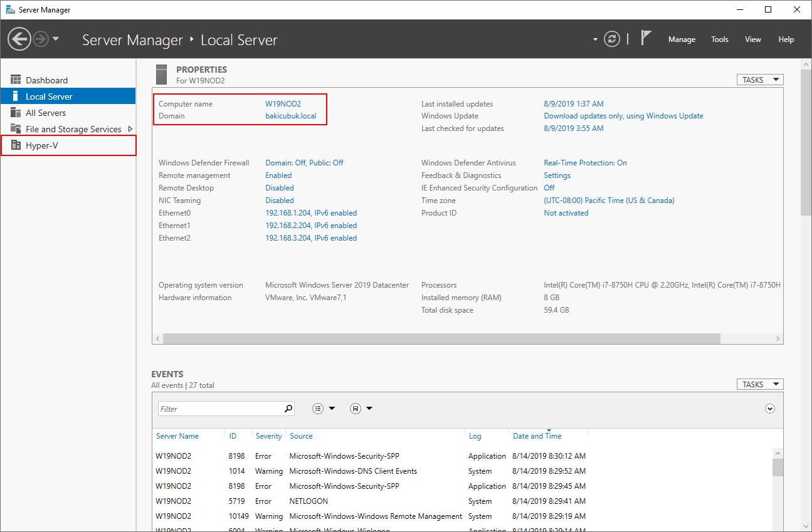Click the File and Storage Services icon
The width and height of the screenshot is (812, 532).
pos(16,128)
